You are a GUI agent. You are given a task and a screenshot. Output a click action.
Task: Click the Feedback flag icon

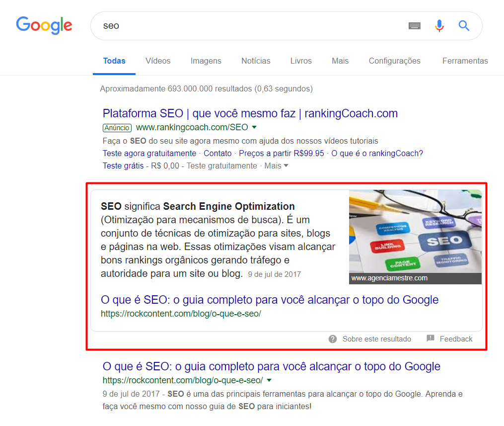pos(431,338)
